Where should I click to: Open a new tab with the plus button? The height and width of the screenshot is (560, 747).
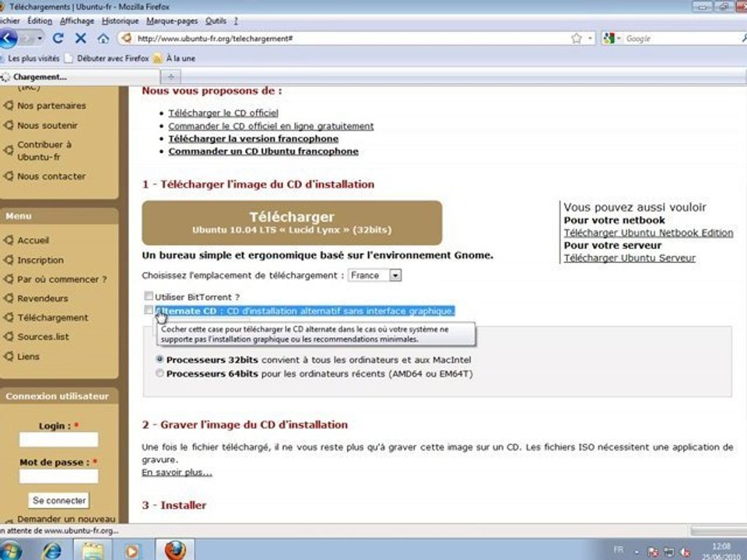point(171,76)
